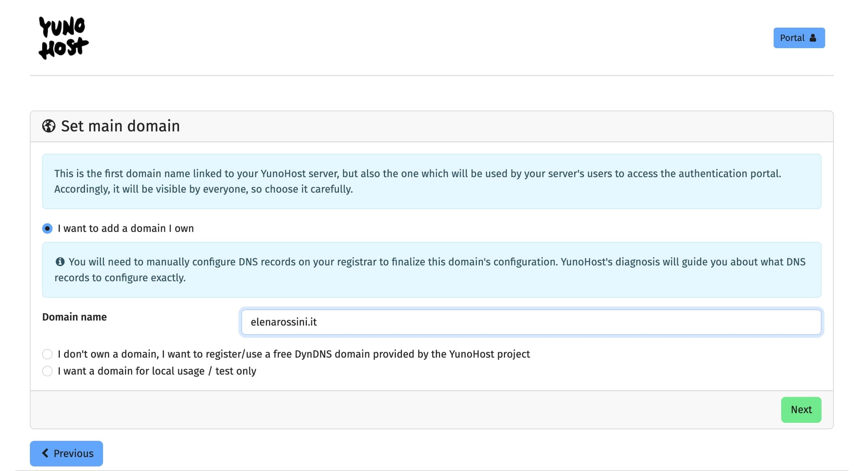Click the person icon on the Portal button

coord(812,38)
